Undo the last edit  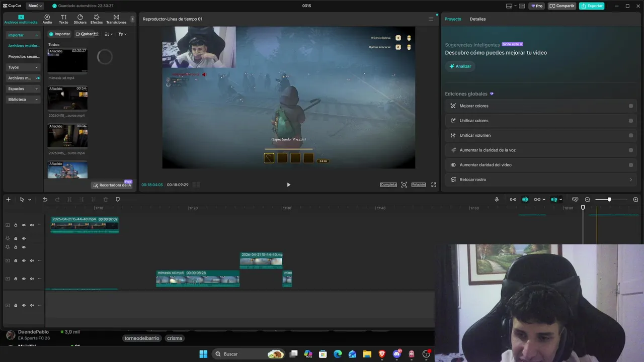[x=45, y=200]
